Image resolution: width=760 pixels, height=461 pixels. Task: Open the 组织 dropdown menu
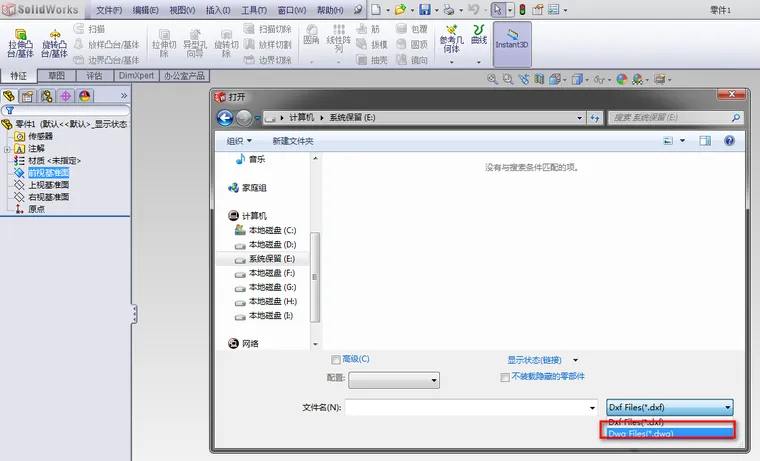tap(239, 141)
